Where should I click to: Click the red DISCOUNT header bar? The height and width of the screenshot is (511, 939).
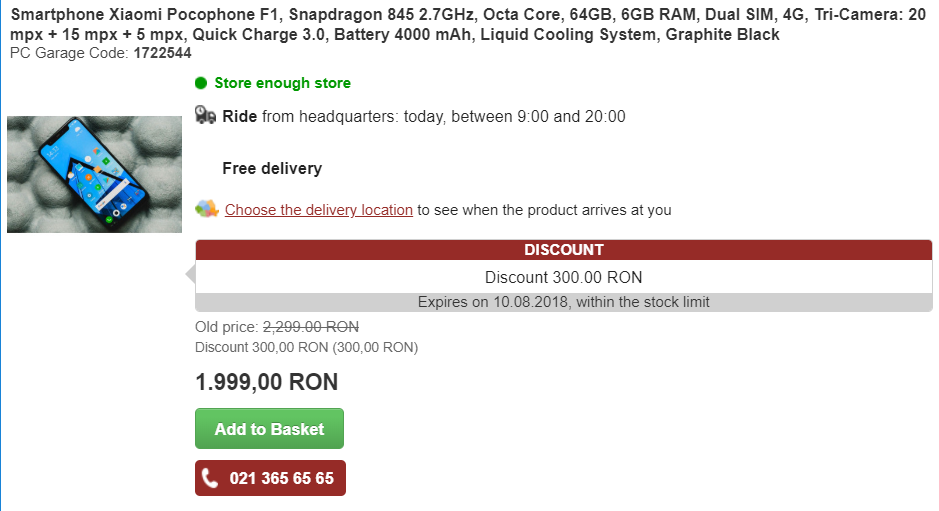[563, 250]
